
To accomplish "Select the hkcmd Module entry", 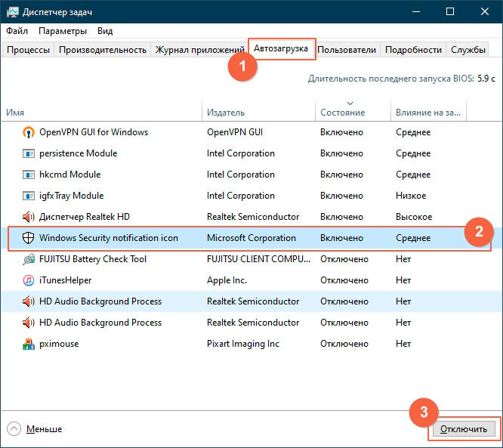I will 251,175.
